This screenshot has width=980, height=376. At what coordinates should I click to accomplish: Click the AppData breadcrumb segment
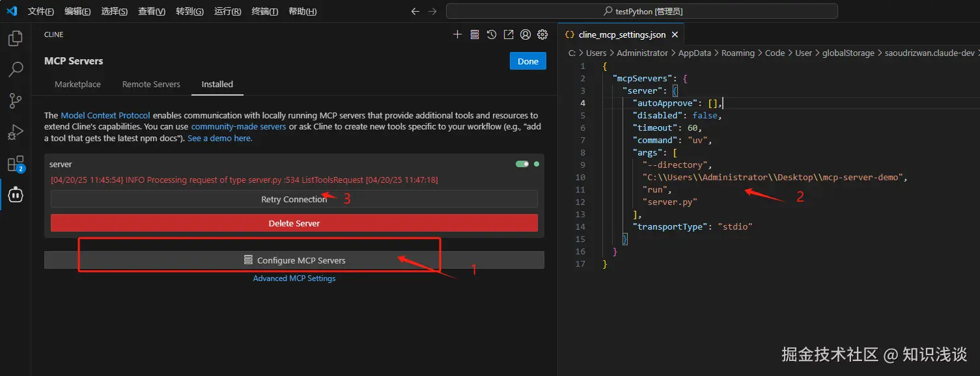pos(694,53)
